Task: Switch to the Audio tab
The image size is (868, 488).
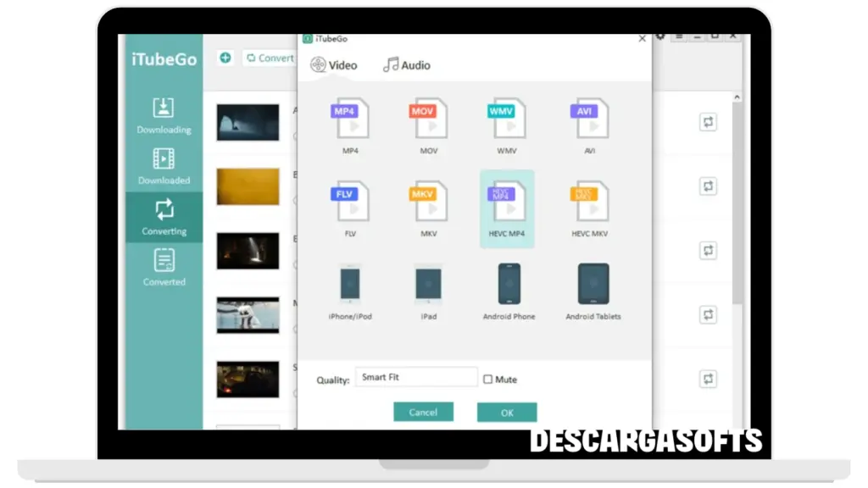Action: 407,65
